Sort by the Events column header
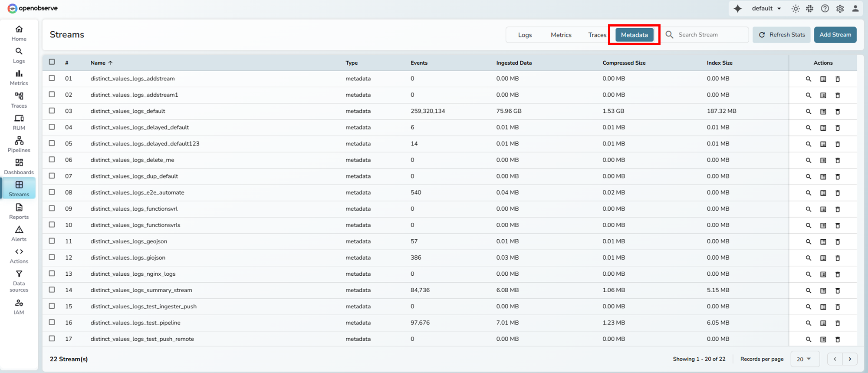This screenshot has width=868, height=373. [x=419, y=63]
